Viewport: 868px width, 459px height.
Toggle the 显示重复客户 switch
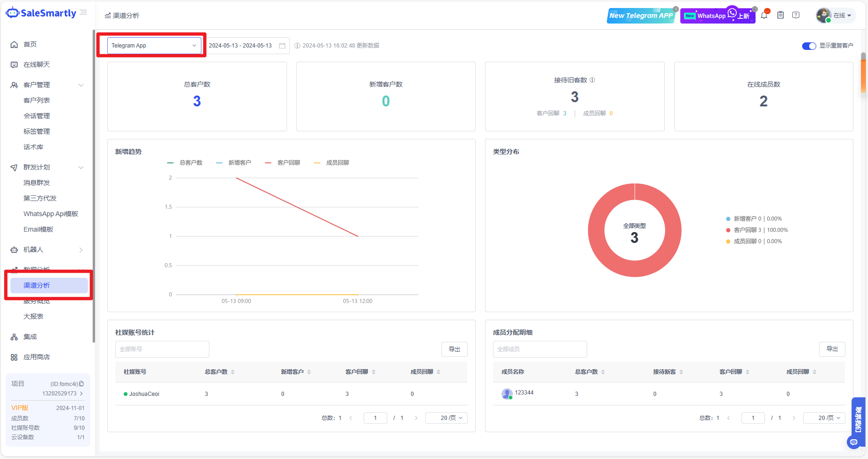coord(809,46)
